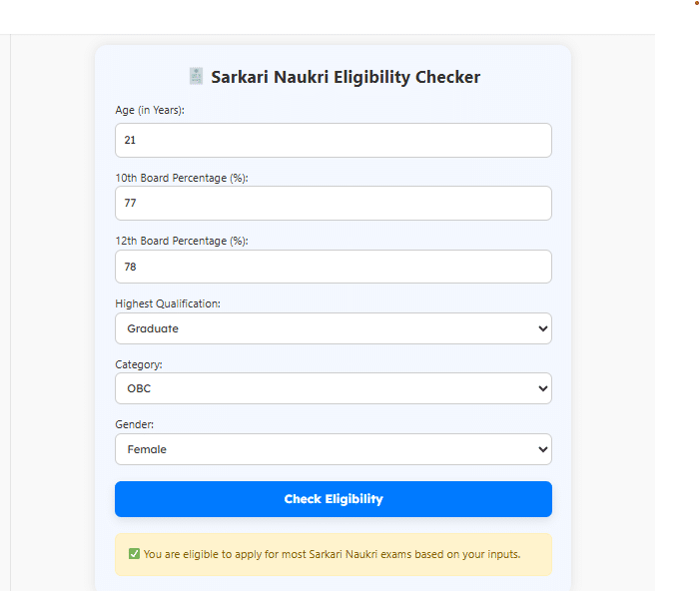700x591 pixels.
Task: Focus the 12th Board Percentage field with 78
Action: (334, 267)
